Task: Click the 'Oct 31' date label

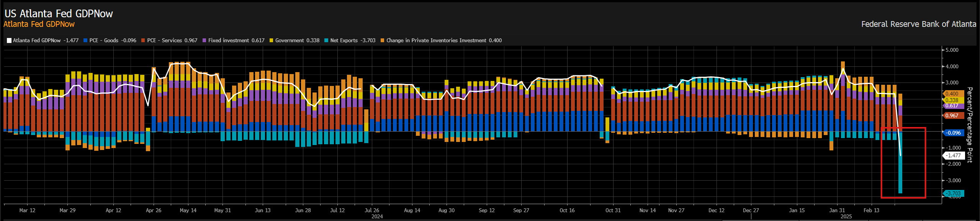Action: pos(613,210)
